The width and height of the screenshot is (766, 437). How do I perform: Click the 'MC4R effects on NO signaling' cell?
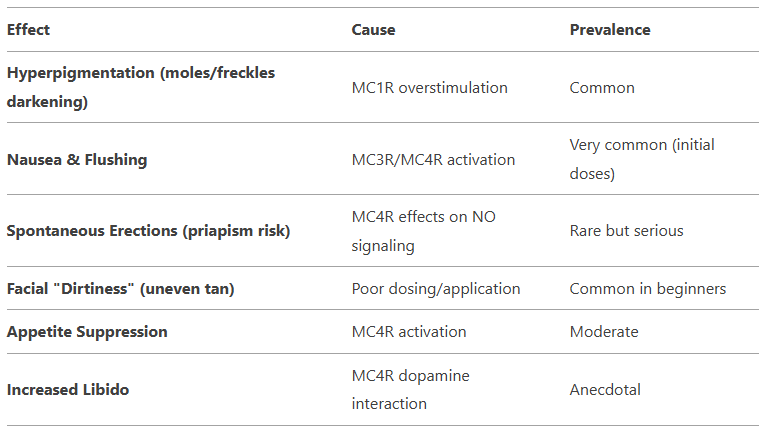[423, 231]
